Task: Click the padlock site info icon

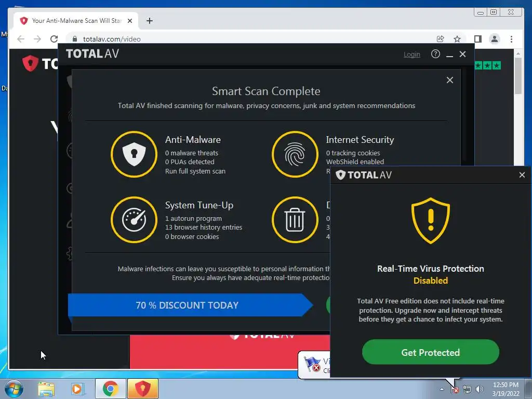Action: 75,39
